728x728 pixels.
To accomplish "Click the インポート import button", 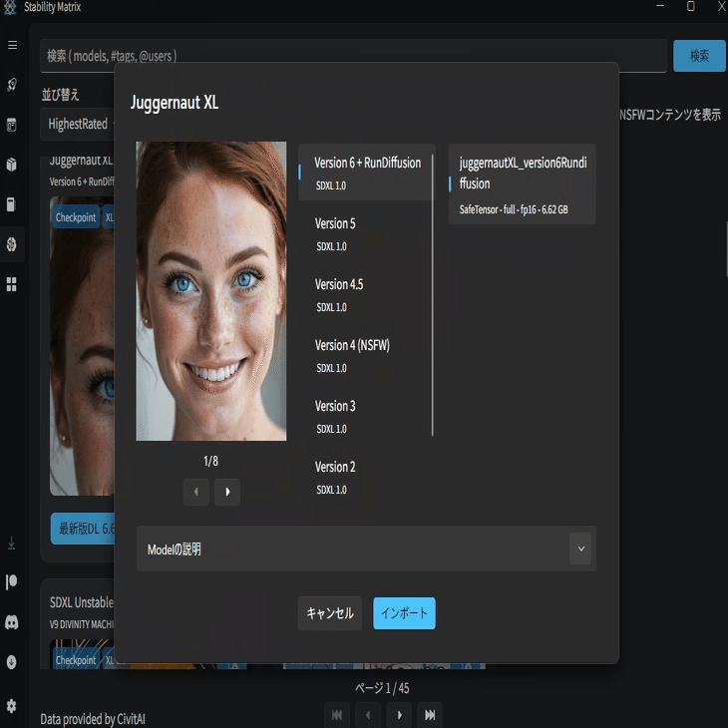I will 404,613.
